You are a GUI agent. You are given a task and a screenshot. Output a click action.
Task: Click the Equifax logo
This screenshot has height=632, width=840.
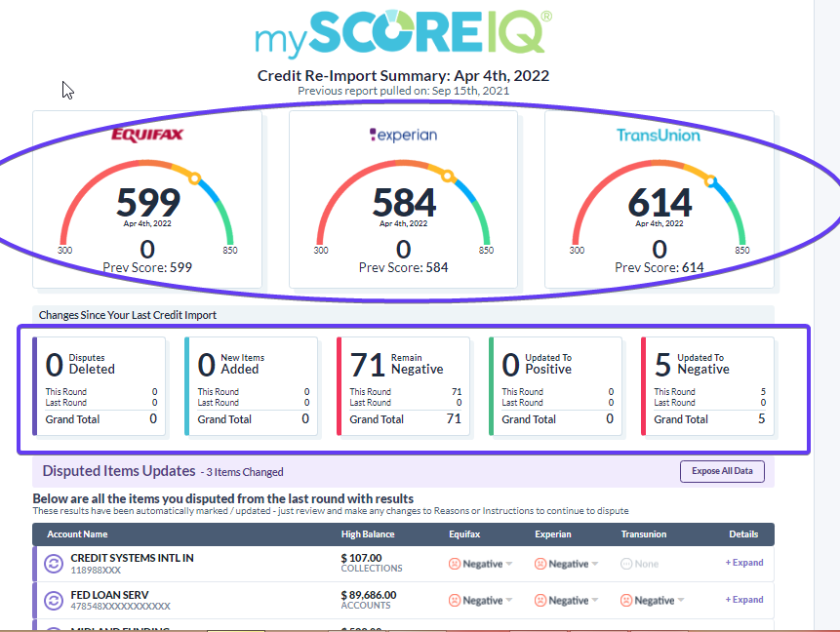[147, 134]
